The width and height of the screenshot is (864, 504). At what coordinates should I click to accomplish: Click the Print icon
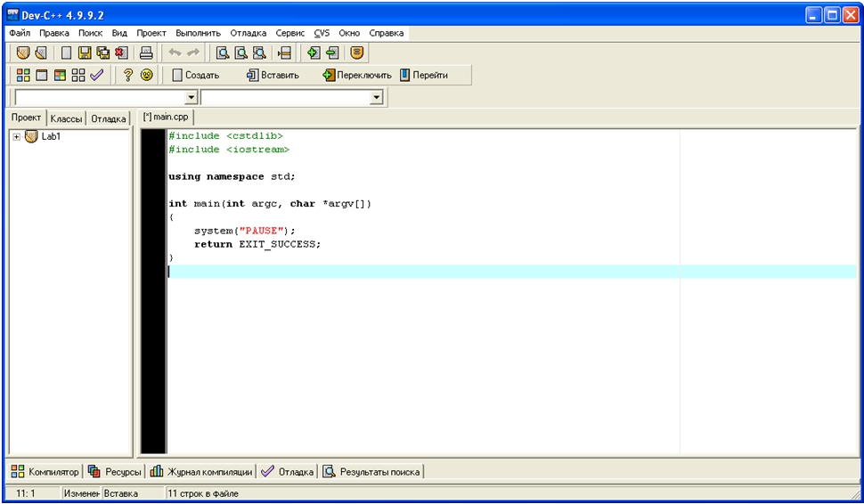tap(146, 53)
